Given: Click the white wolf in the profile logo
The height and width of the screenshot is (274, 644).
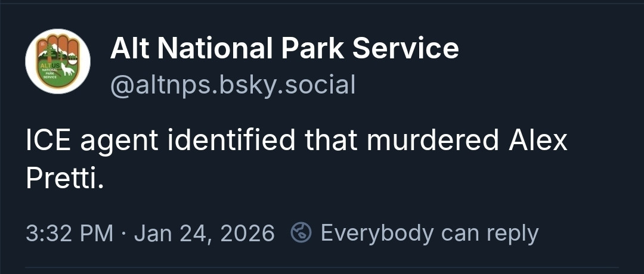Looking at the screenshot, I should [x=68, y=70].
